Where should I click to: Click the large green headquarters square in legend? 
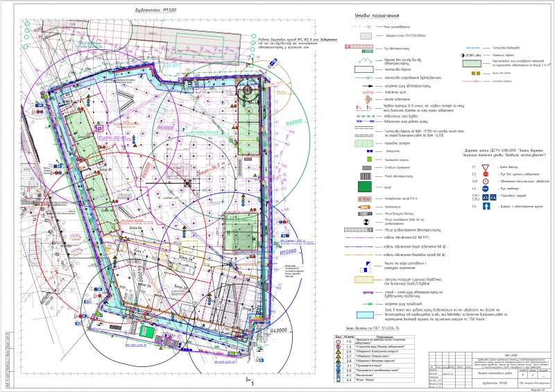coord(365,187)
